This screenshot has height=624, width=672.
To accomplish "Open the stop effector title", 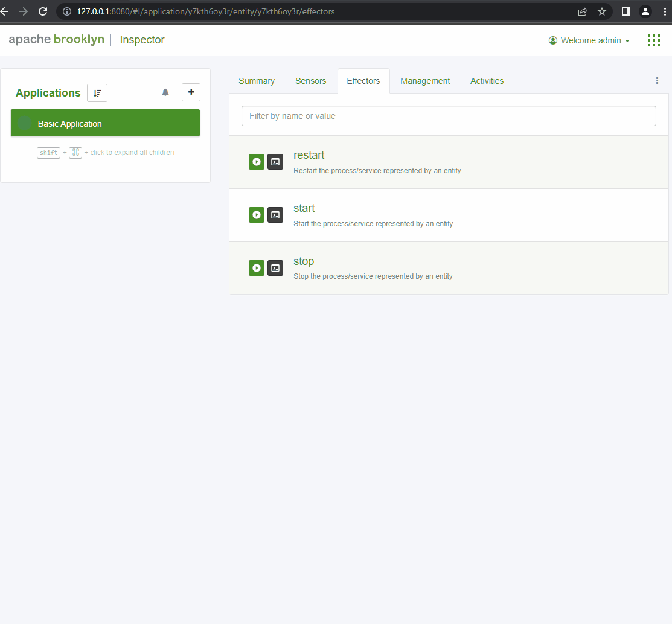I will tap(304, 261).
